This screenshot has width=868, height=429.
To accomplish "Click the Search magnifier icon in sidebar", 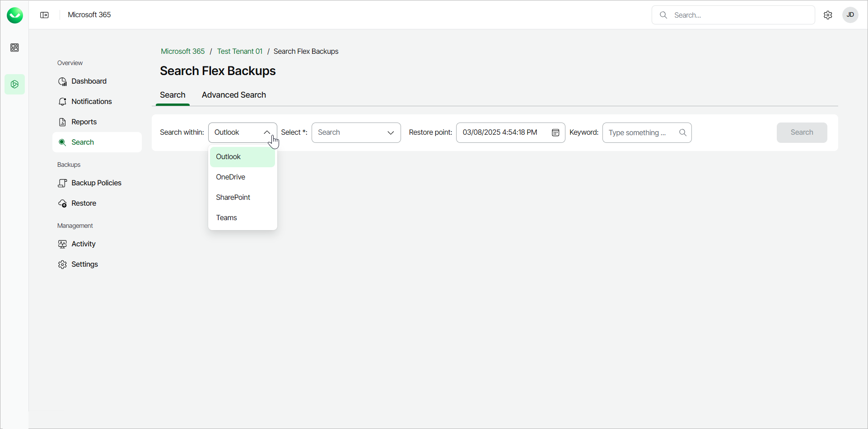I will (62, 142).
